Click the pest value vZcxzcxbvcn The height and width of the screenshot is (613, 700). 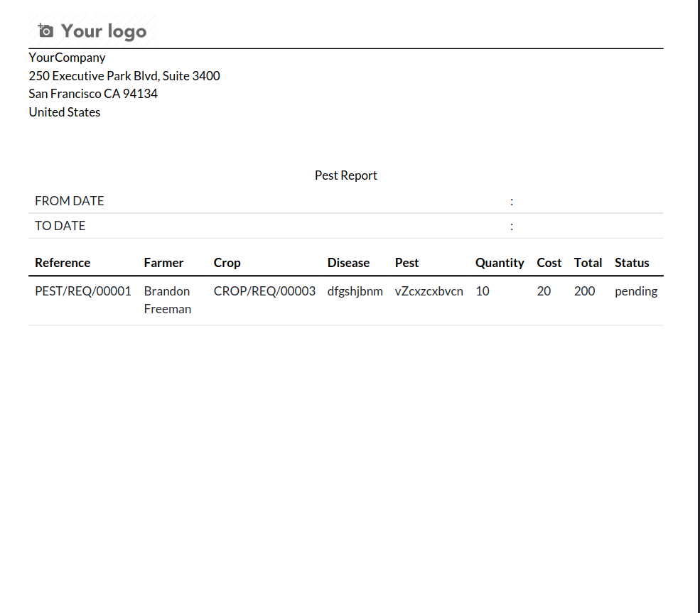(429, 291)
